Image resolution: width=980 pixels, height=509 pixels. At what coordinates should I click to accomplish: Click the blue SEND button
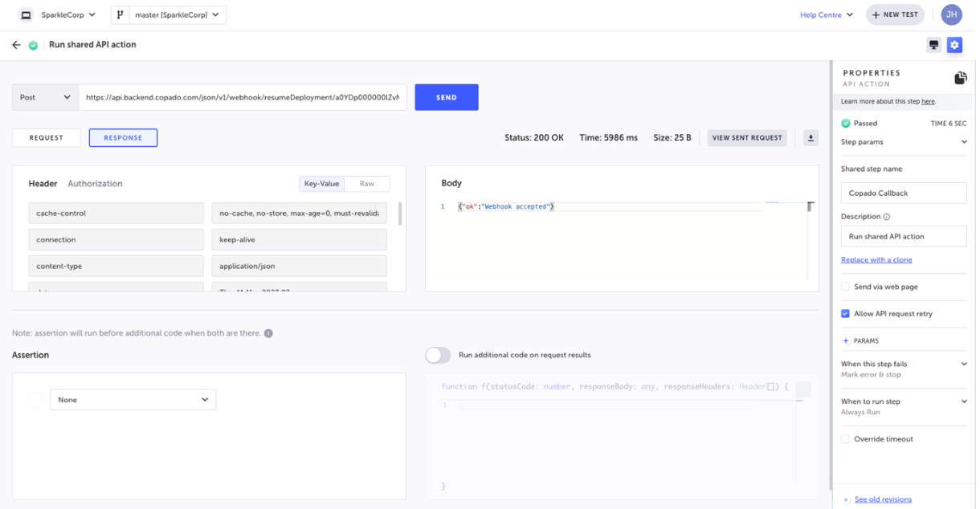coord(447,97)
